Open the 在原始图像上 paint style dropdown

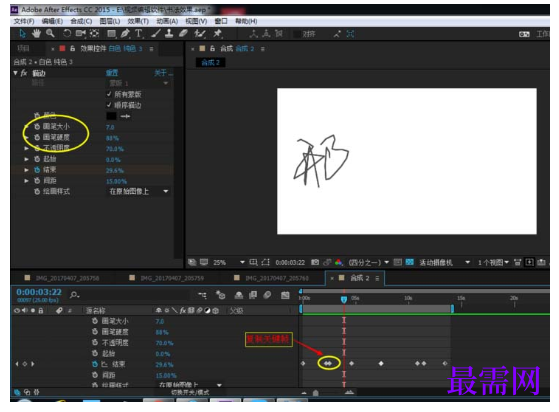(x=138, y=191)
